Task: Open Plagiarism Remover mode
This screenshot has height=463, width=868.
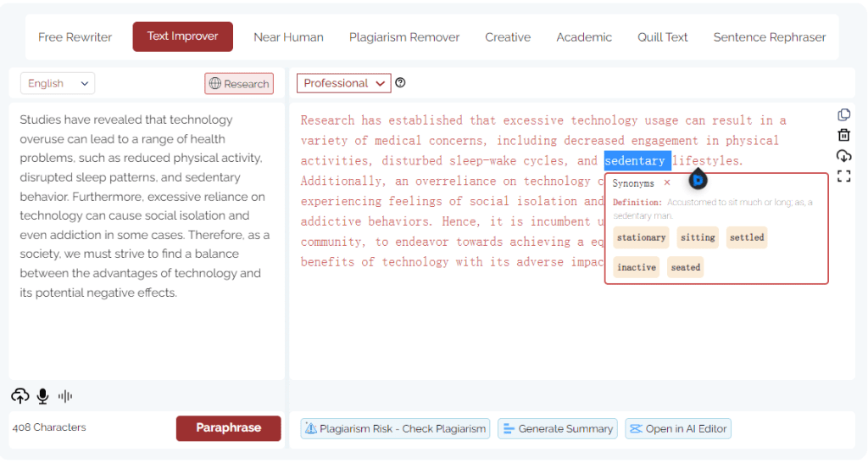Action: [404, 37]
